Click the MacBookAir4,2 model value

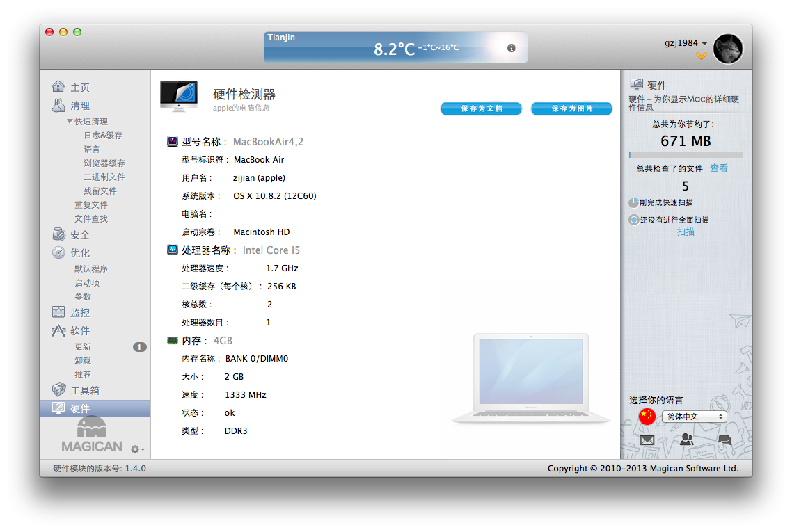coord(268,142)
